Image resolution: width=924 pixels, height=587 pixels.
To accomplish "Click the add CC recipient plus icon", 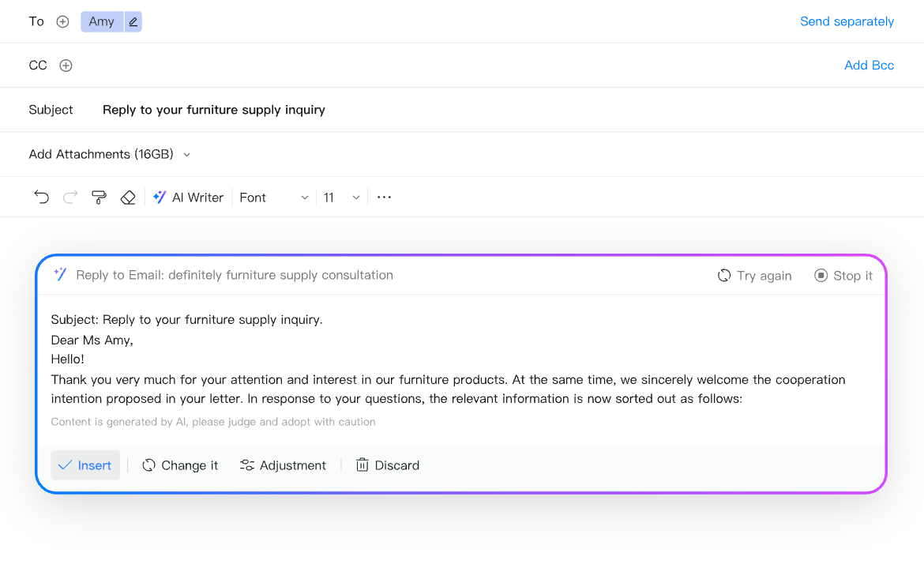I will (x=66, y=66).
